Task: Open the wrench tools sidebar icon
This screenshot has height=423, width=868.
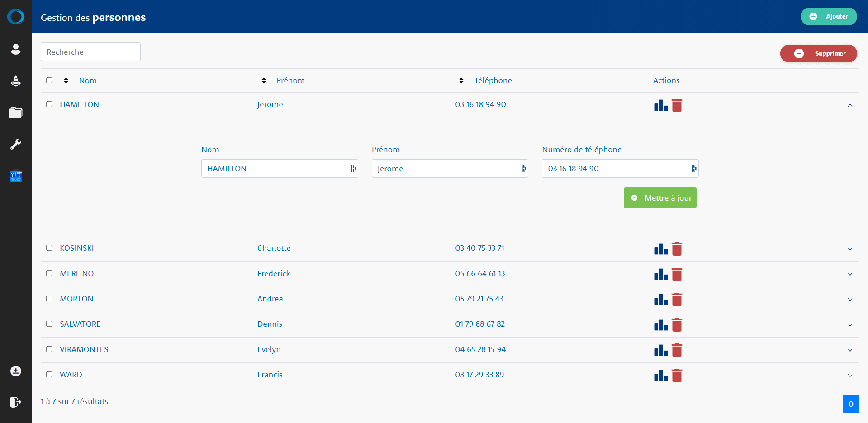Action: point(16,144)
